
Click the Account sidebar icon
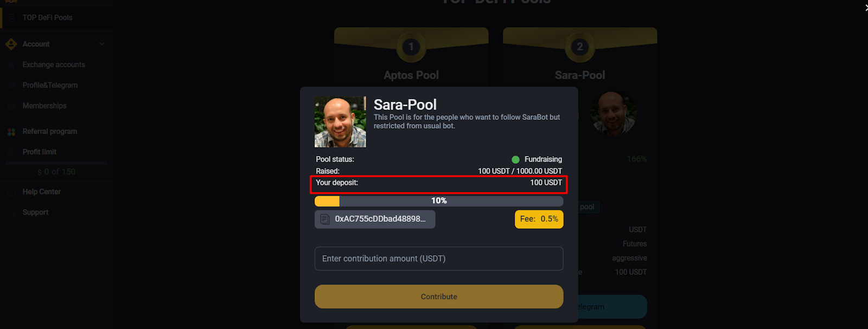coord(11,44)
